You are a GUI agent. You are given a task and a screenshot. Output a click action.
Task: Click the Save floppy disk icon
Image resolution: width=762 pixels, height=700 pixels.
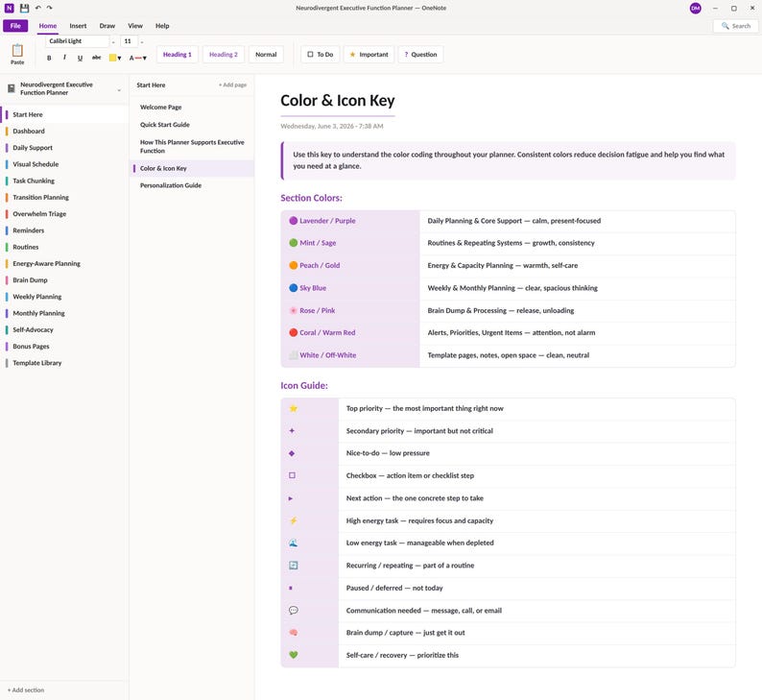pyautogui.click(x=24, y=8)
